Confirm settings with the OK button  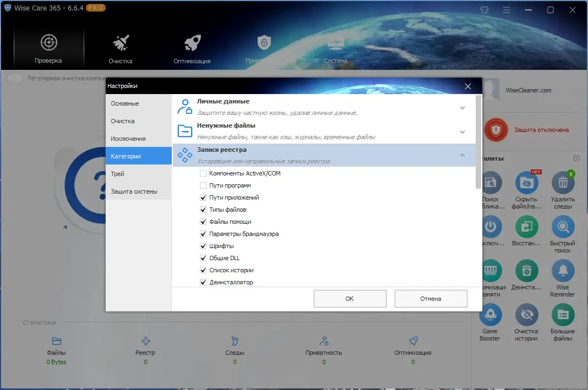pos(350,299)
